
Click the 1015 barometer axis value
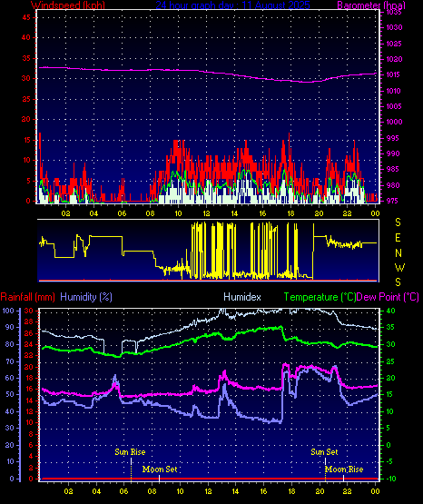(394, 74)
